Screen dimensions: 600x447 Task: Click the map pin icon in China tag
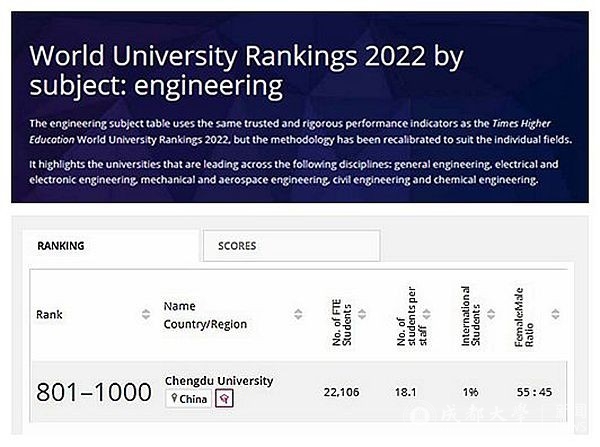click(174, 398)
